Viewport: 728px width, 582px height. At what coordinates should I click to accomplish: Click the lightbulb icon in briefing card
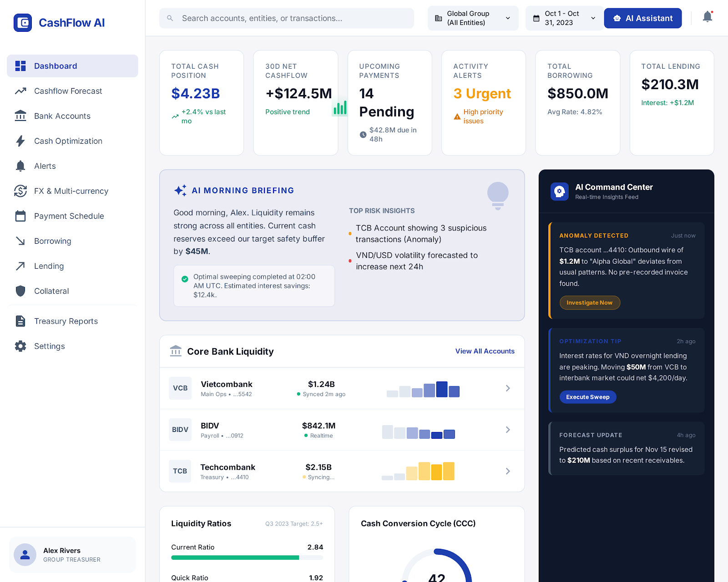point(498,196)
